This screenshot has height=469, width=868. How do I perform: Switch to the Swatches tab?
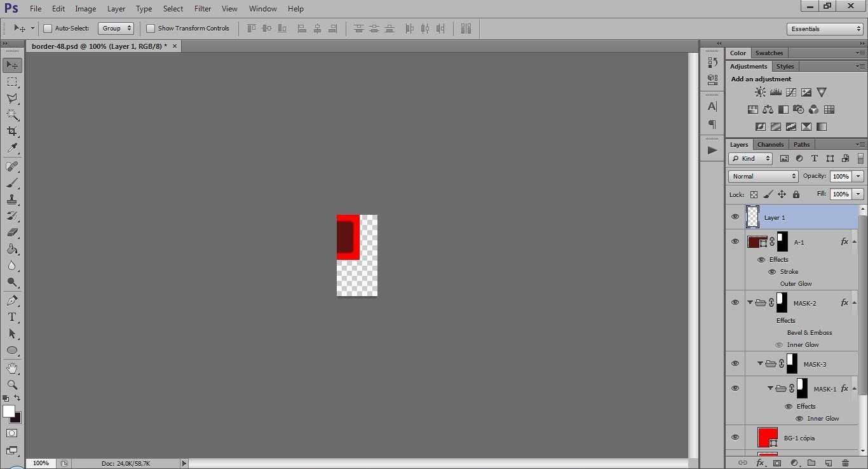point(769,53)
